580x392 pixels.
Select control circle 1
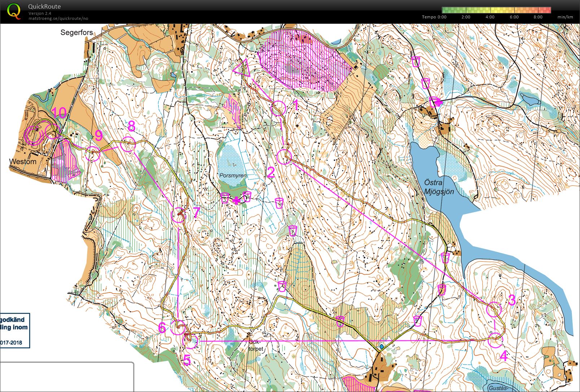tap(278, 108)
